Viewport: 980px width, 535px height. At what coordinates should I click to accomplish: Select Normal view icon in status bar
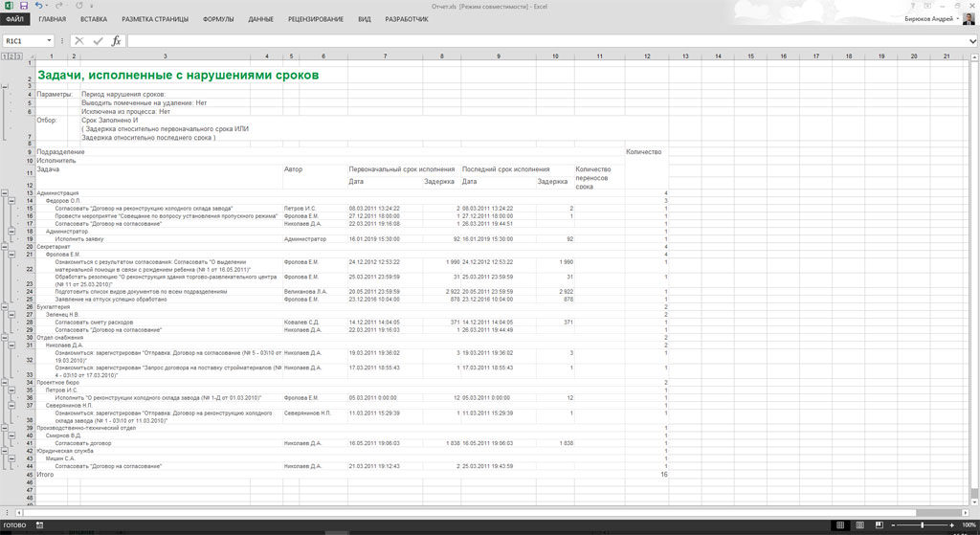[x=839, y=525]
